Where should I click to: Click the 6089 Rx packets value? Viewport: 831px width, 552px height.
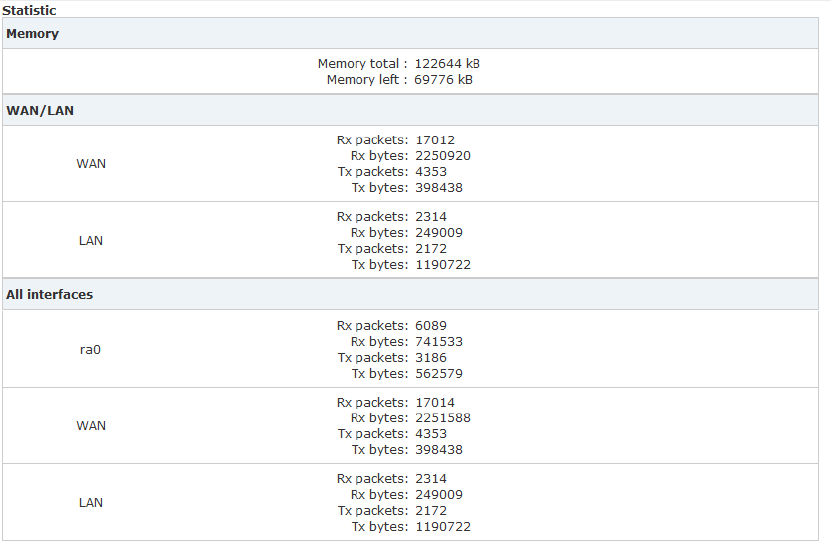coord(431,326)
